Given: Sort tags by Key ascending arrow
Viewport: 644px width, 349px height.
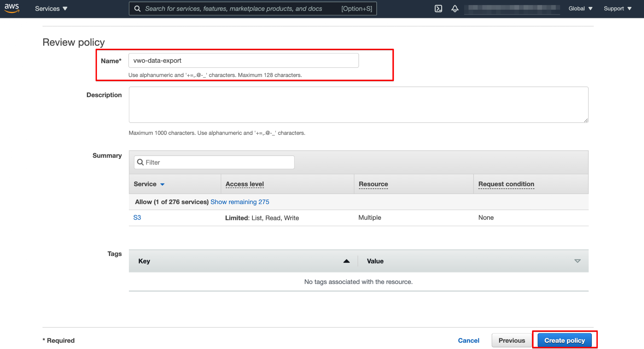Looking at the screenshot, I should click(347, 261).
